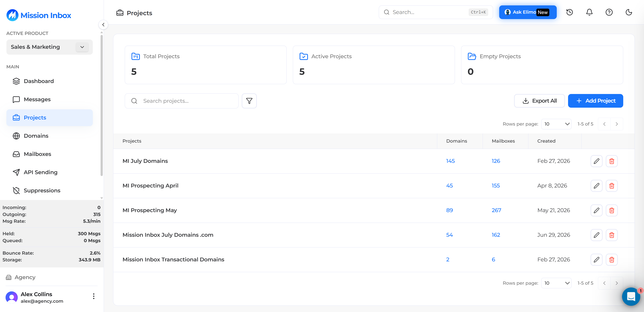This screenshot has height=312, width=644.
Task: Open the 267 mailboxes link
Action: click(x=496, y=210)
